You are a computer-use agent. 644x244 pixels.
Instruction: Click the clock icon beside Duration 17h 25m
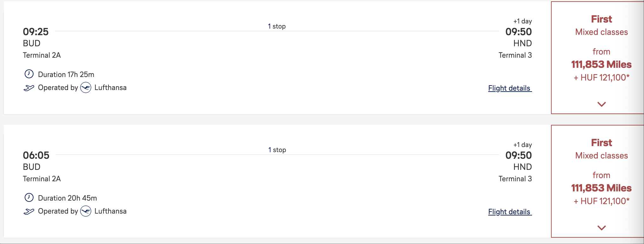click(29, 74)
